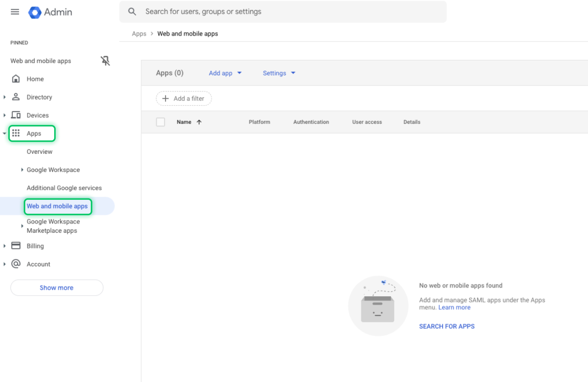The height and width of the screenshot is (382, 588).
Task: Expand the Account section
Action: click(4, 264)
